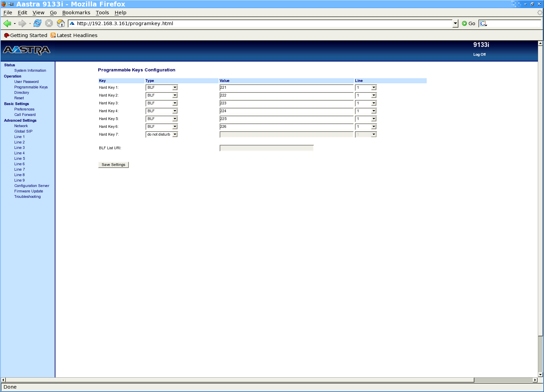Click the Value field containing 223

coord(287,103)
